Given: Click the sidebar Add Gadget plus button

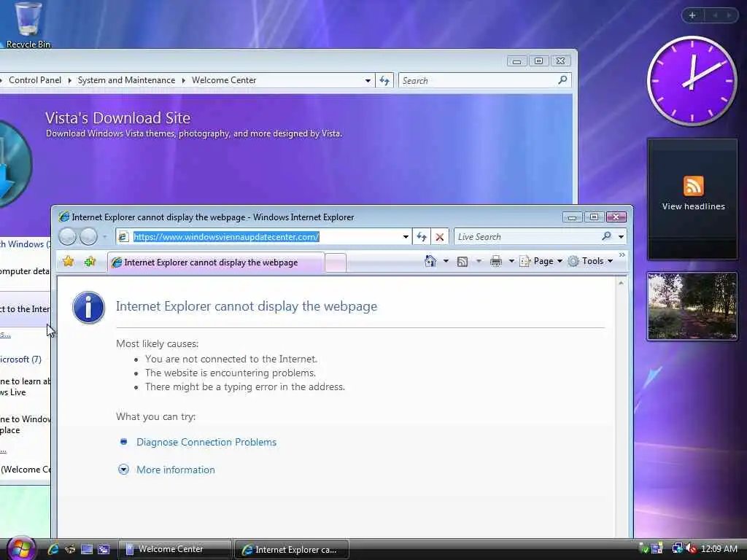Looking at the screenshot, I should (692, 15).
